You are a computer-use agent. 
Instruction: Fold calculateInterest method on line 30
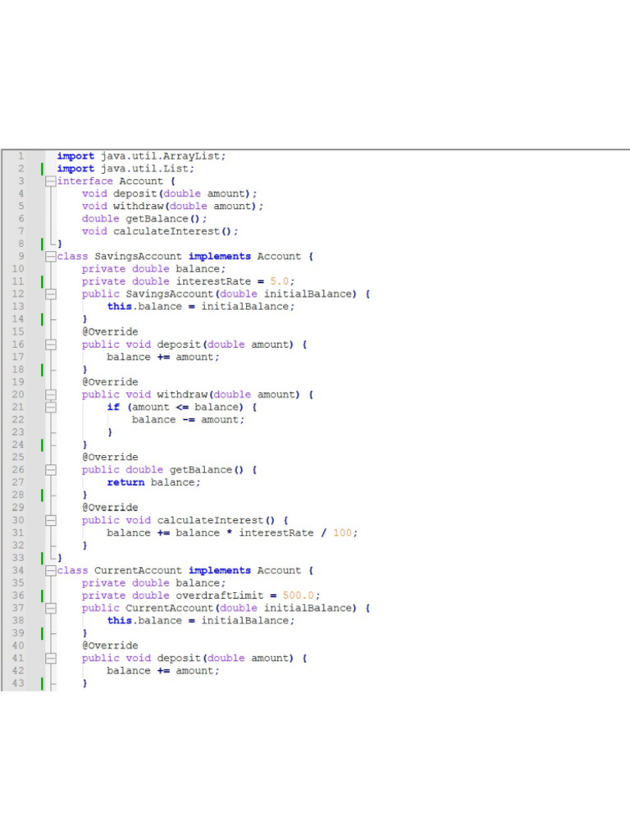tap(50, 520)
